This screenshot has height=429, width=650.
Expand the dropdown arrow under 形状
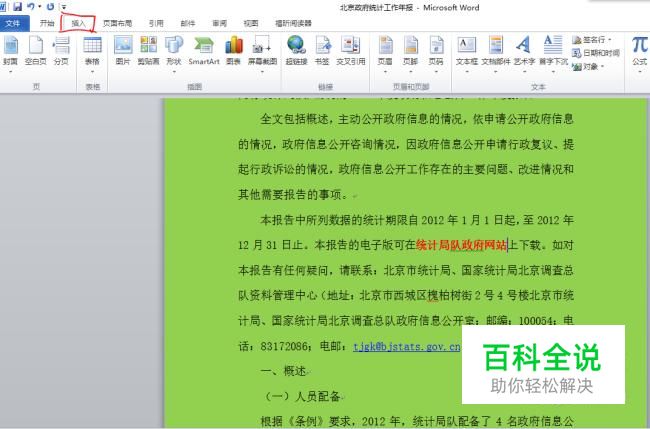pos(174,72)
